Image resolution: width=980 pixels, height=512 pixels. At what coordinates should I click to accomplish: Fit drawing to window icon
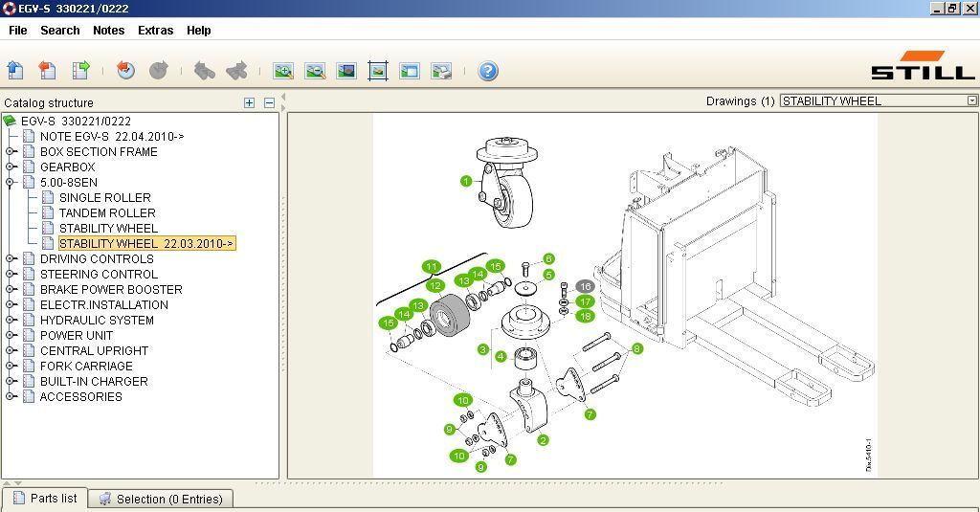click(x=377, y=71)
